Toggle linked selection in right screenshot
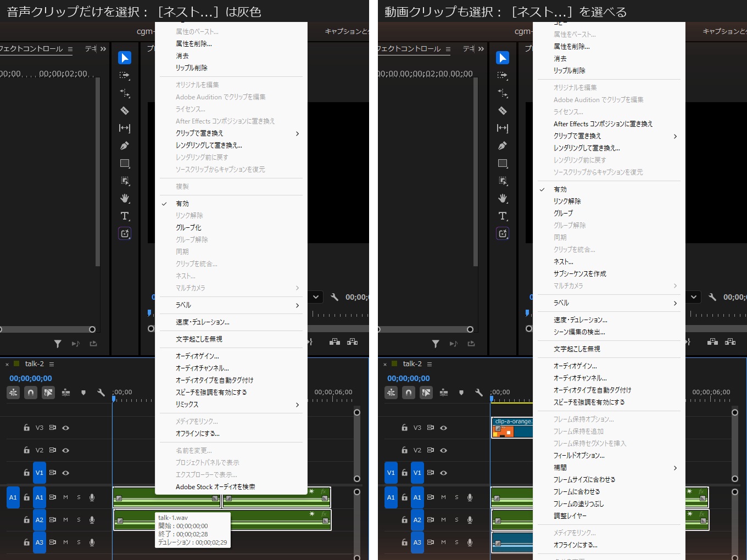The width and height of the screenshot is (747, 560). [x=426, y=393]
